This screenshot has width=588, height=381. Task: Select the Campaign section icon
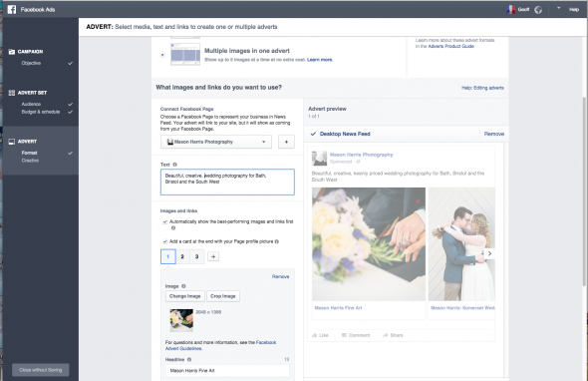tap(12, 52)
